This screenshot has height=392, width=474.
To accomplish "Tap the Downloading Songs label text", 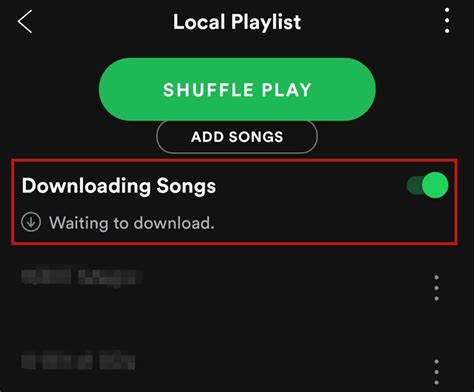I will click(x=119, y=186).
